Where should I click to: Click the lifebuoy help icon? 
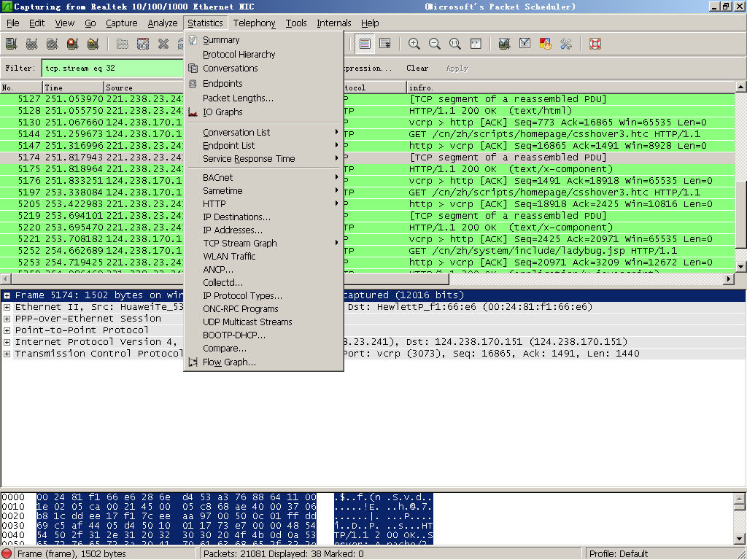pyautogui.click(x=595, y=44)
